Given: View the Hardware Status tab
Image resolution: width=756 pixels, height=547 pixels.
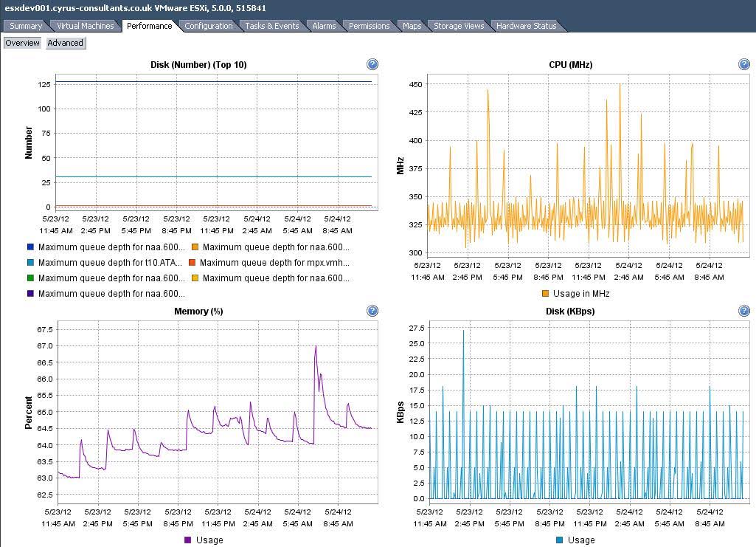Looking at the screenshot, I should pyautogui.click(x=526, y=26).
